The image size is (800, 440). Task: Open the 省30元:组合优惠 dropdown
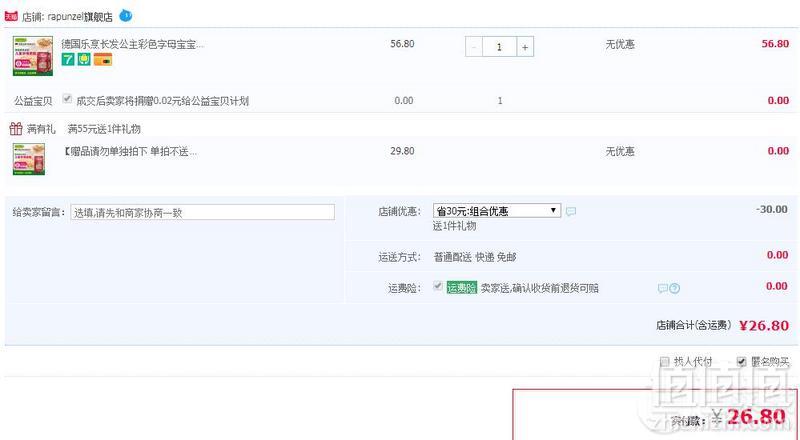pyautogui.click(x=497, y=211)
